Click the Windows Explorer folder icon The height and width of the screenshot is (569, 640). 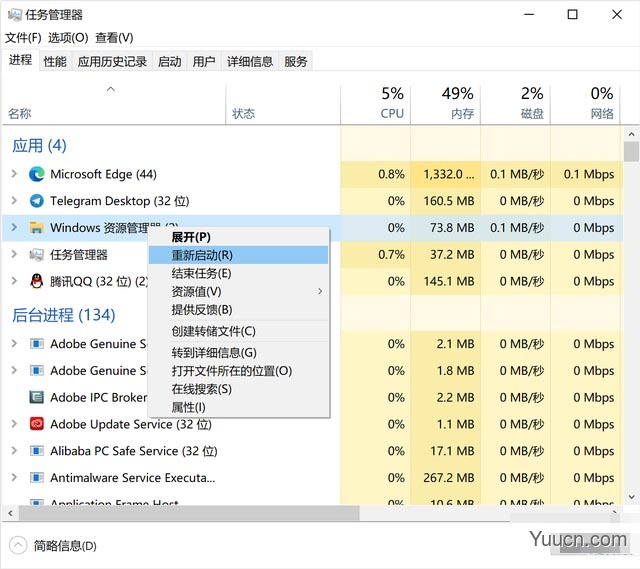point(36,227)
